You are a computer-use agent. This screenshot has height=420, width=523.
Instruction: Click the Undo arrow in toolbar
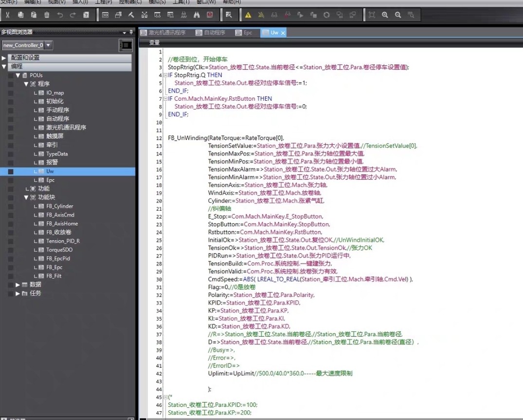click(60, 15)
